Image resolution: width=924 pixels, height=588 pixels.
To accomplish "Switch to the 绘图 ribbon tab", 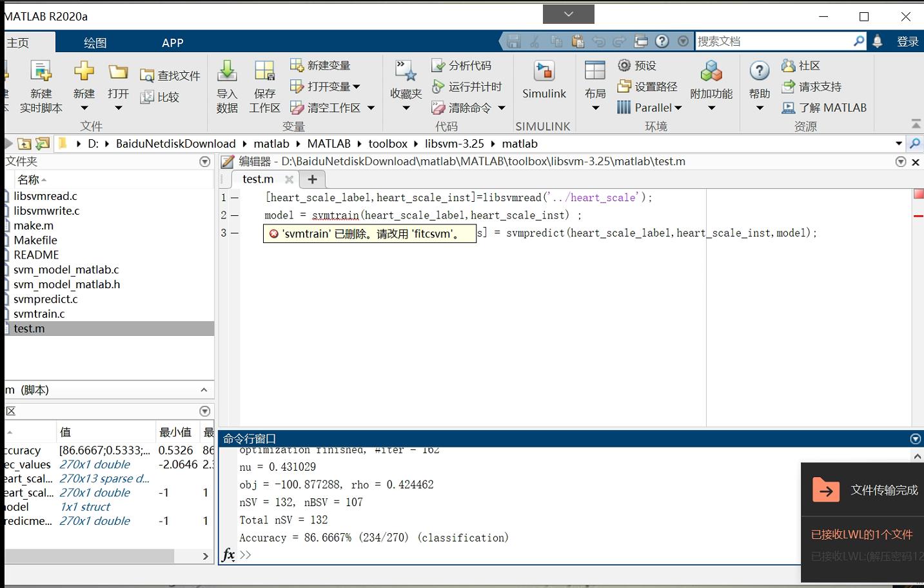I will pyautogui.click(x=93, y=43).
